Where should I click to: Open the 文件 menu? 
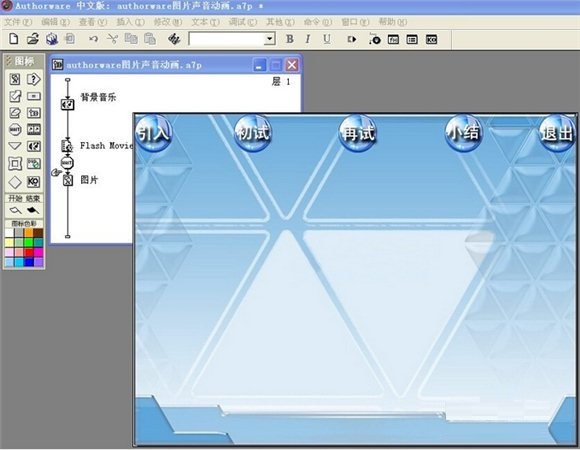tap(18, 22)
